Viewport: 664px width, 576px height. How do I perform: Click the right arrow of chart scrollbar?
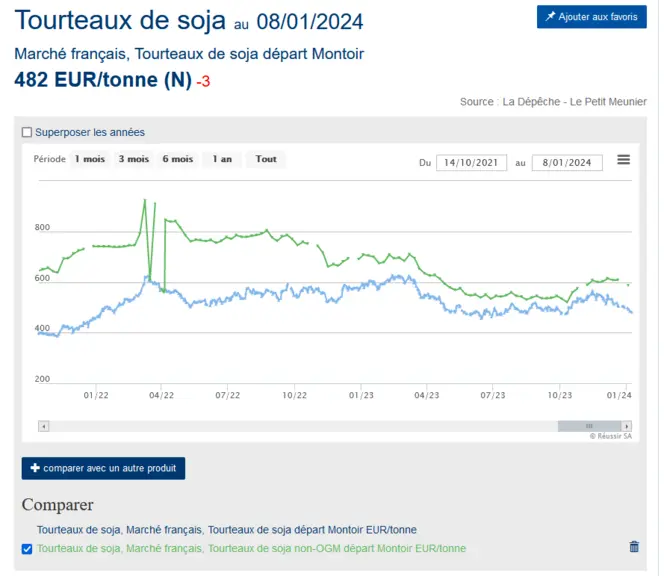627,426
